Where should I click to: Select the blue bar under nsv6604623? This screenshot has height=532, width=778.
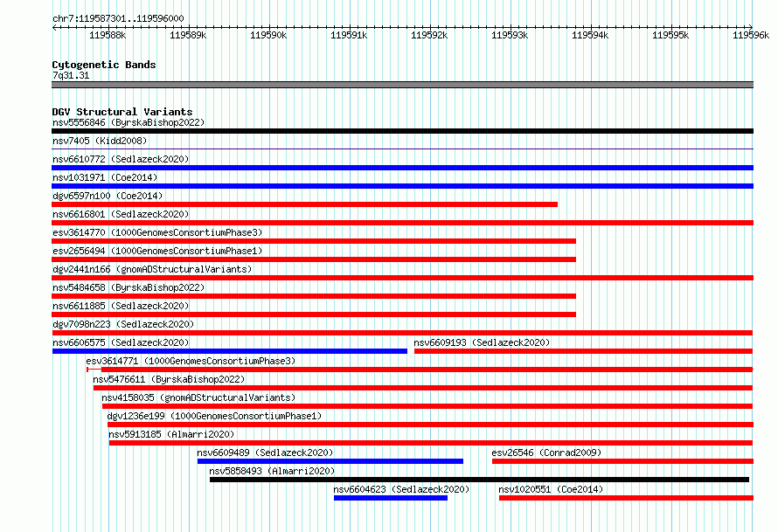pos(391,498)
